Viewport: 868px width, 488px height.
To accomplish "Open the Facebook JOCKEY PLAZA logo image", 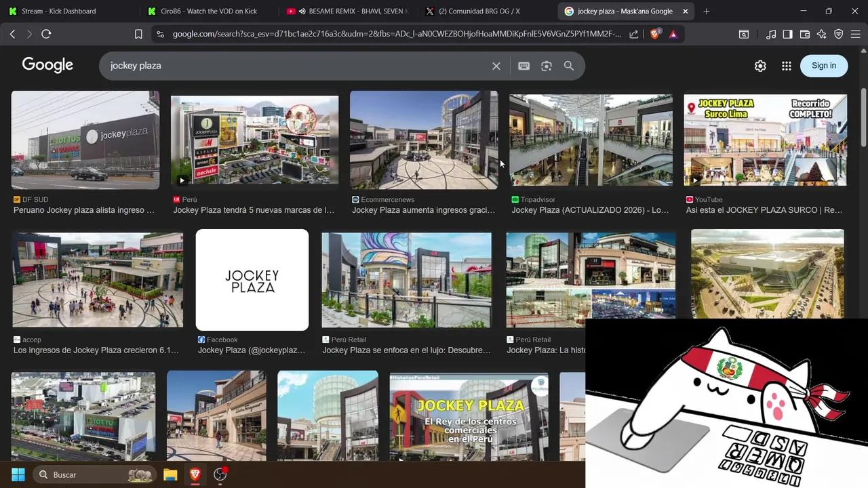I will (x=252, y=280).
